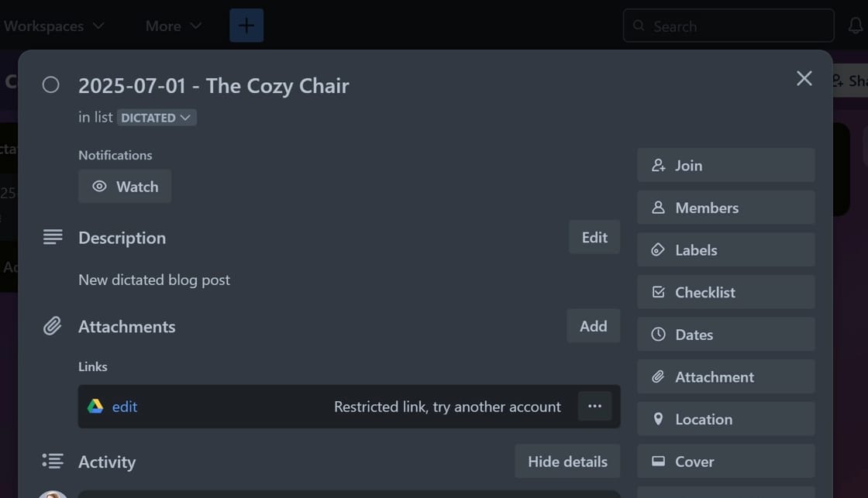Toggle Watch notifications for this card
868x498 pixels.
(x=125, y=186)
